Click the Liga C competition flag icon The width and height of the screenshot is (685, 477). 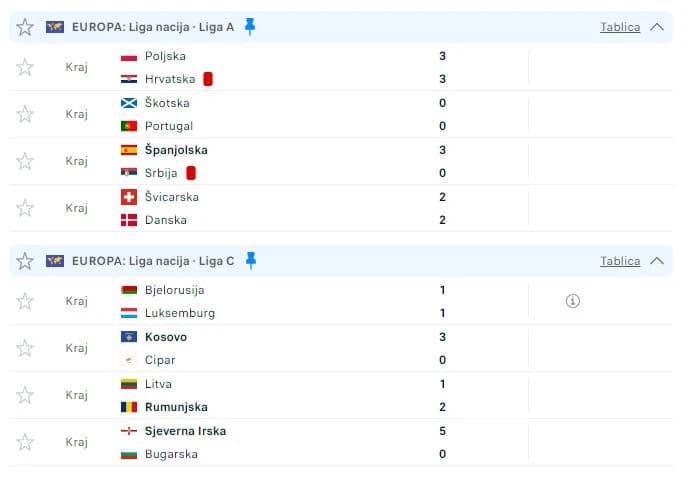[55, 261]
